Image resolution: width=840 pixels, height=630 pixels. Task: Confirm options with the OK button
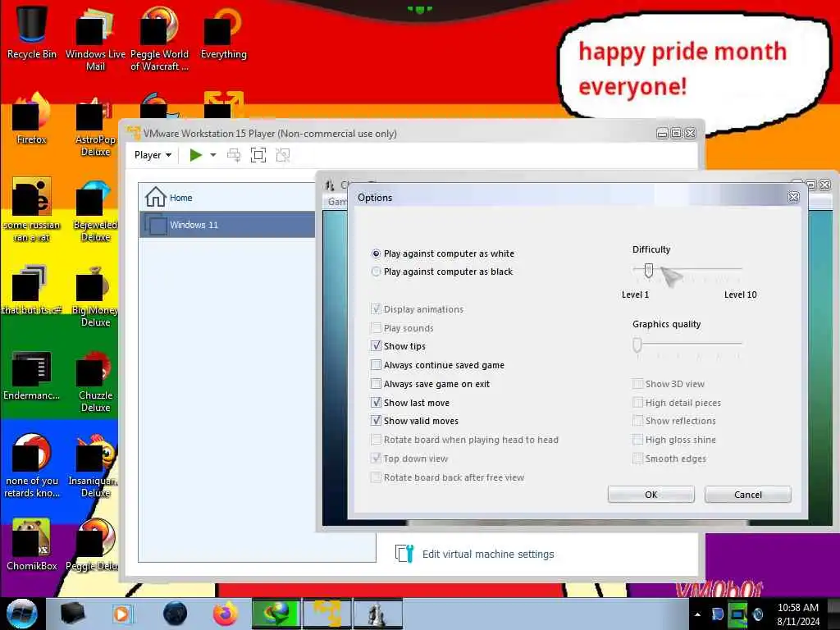coord(651,495)
